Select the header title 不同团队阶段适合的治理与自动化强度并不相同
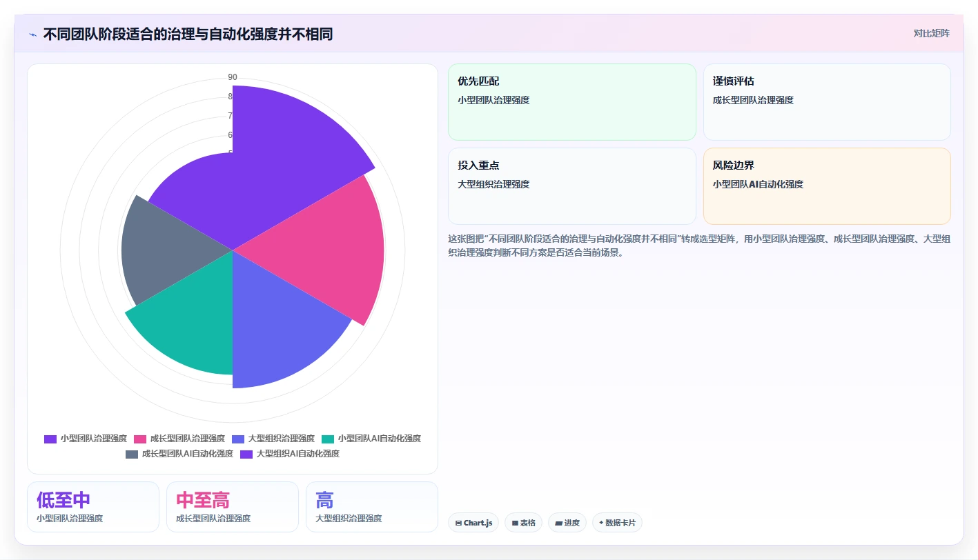Screen dimensions: 978x560 point(188,34)
